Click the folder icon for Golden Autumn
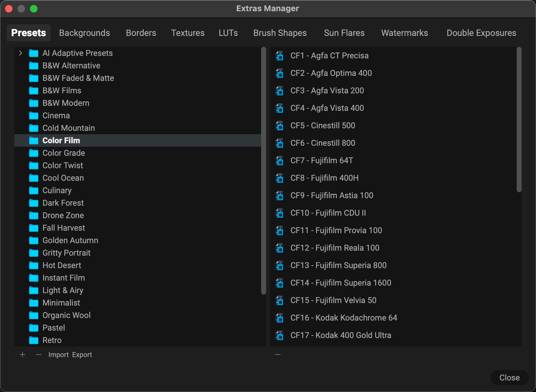This screenshot has width=536, height=392. pyautogui.click(x=34, y=241)
